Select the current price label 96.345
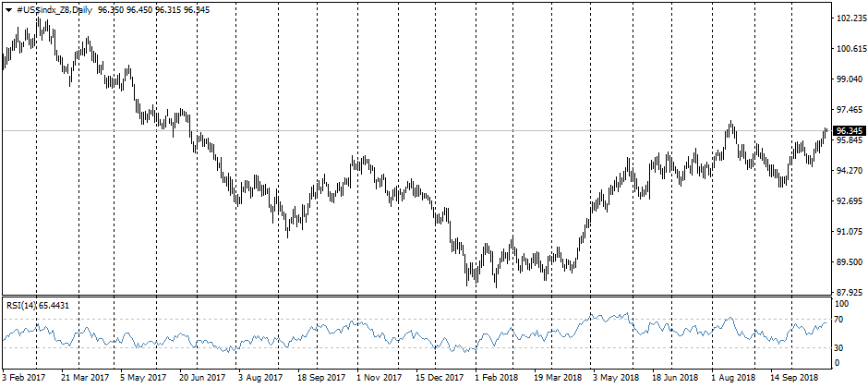868x388 pixels. [849, 131]
